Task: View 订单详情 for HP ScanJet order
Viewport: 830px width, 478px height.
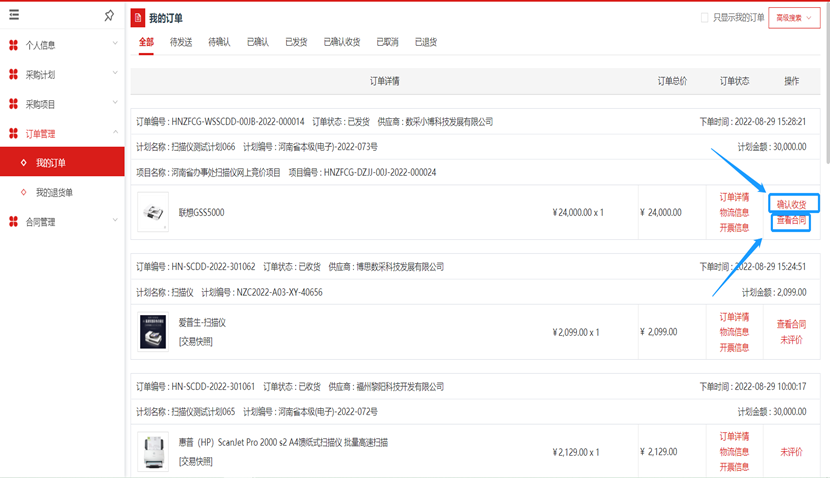Action: (734, 436)
